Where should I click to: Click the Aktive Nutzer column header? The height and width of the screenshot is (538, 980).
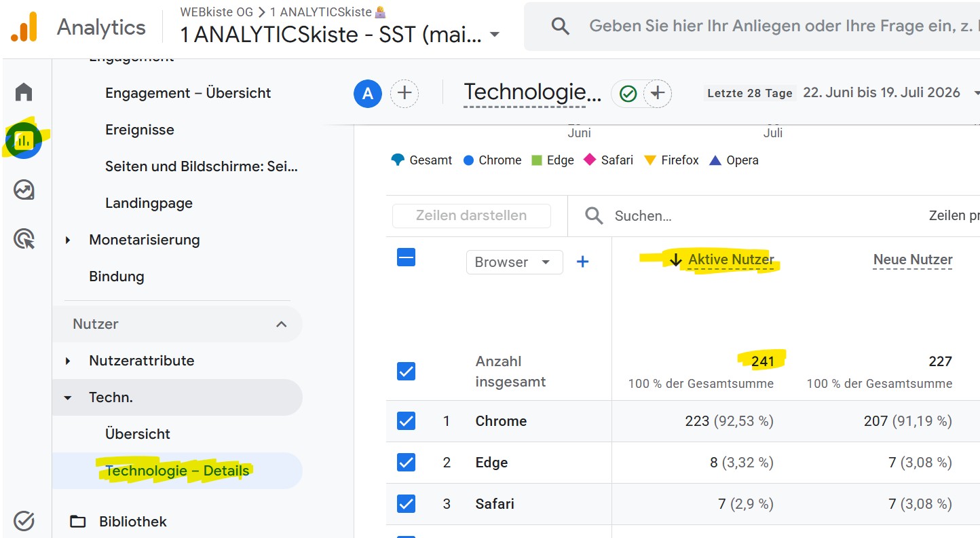point(731,259)
